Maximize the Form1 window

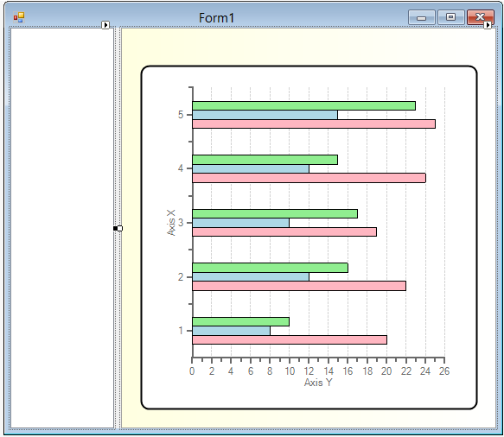[451, 17]
